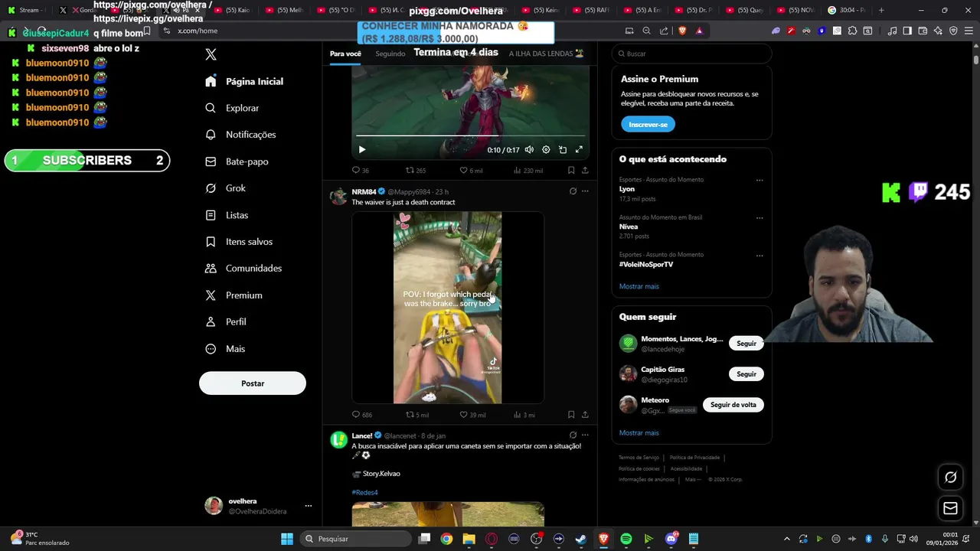Image resolution: width=980 pixels, height=551 pixels.
Task: Click the Postar button
Action: pos(253,383)
